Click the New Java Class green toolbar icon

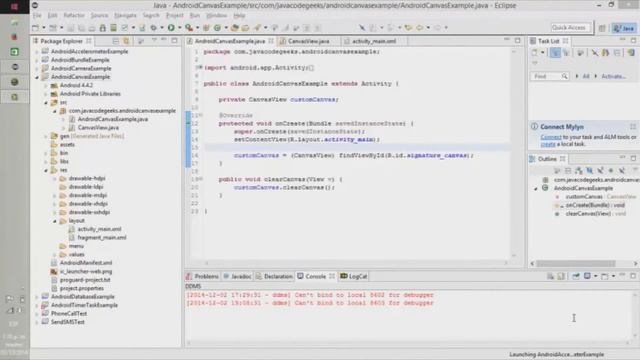click(x=218, y=28)
